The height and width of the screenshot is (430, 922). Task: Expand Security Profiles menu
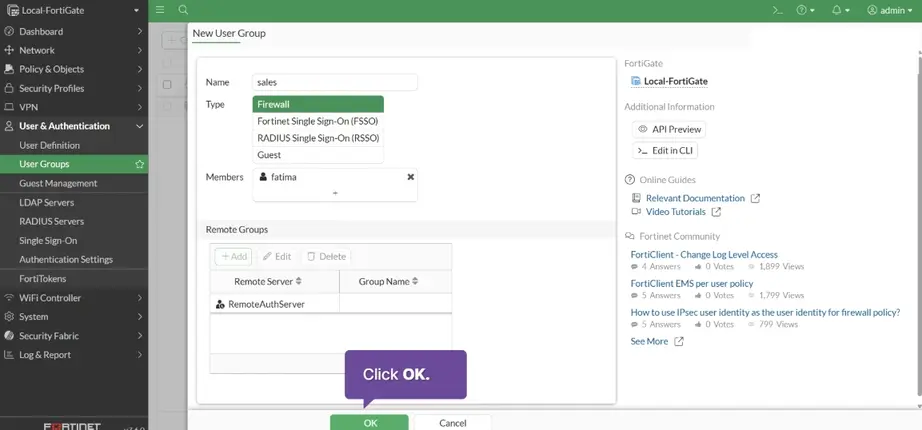pos(74,88)
